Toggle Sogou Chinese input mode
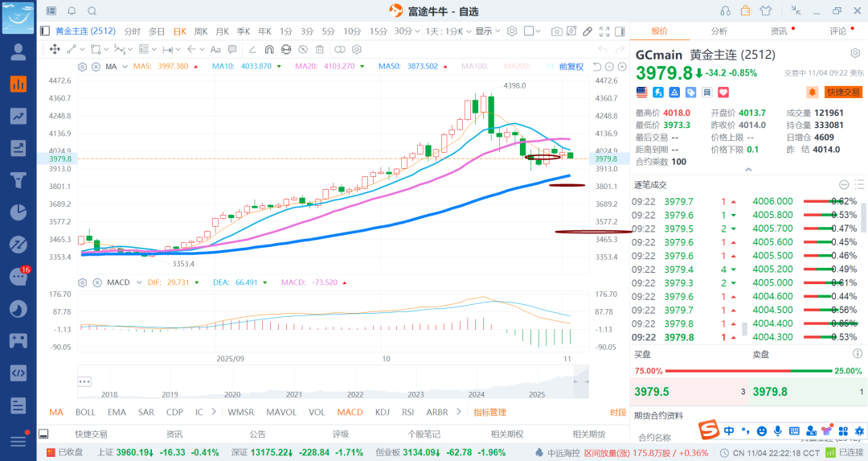The width and height of the screenshot is (868, 461). [x=729, y=430]
